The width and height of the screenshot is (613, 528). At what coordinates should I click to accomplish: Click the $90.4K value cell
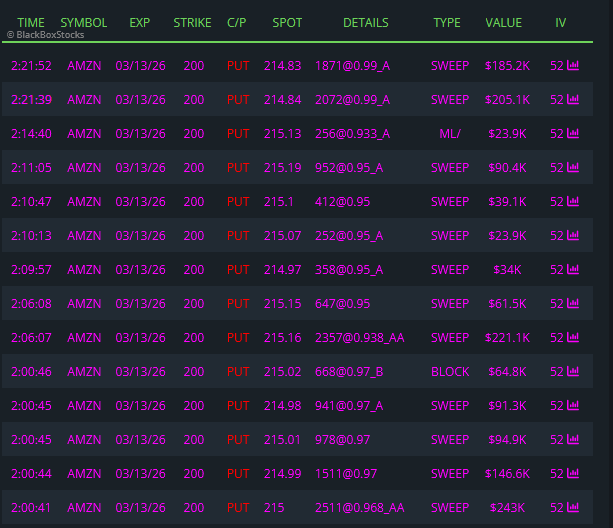(x=507, y=168)
